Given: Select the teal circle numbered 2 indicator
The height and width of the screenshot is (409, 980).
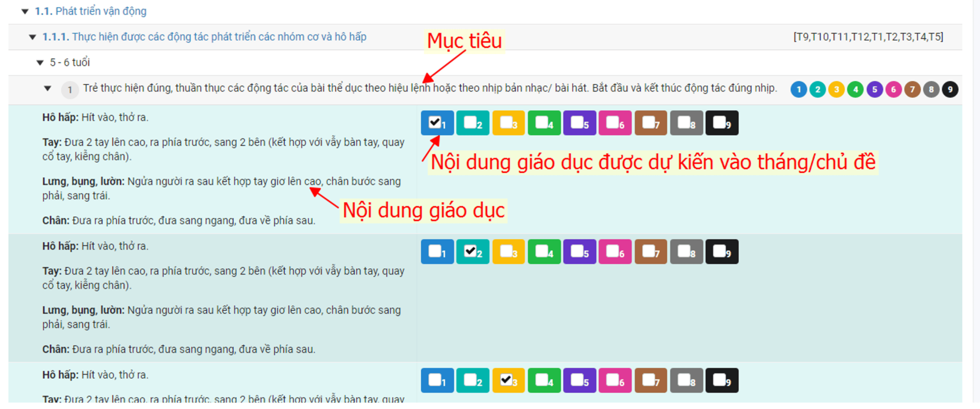Looking at the screenshot, I should [x=818, y=90].
